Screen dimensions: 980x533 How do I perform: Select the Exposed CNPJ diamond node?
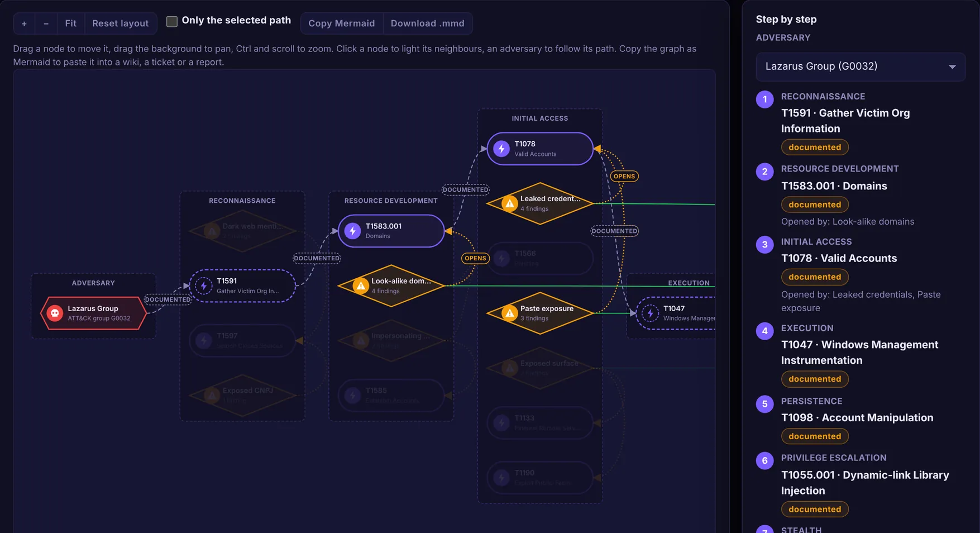(x=242, y=396)
